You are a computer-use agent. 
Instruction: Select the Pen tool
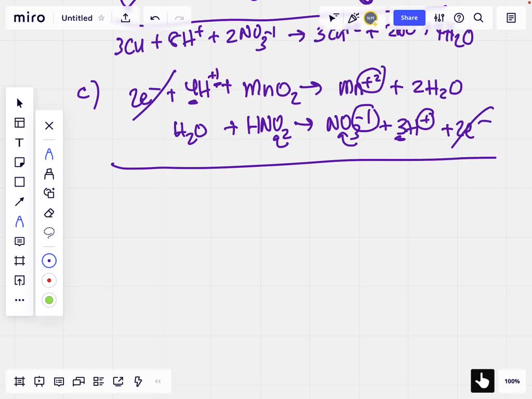(x=49, y=154)
